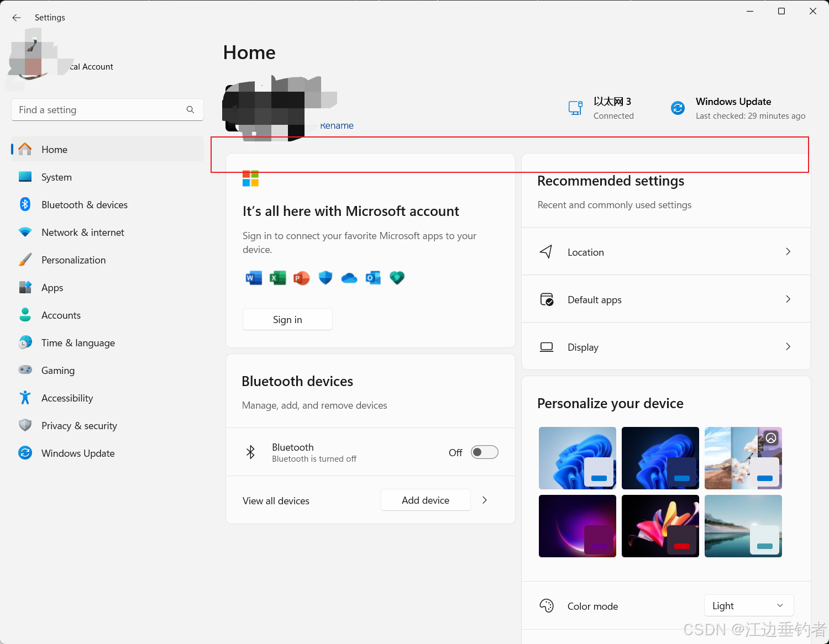Click View all devices text
This screenshot has height=644, width=829.
click(276, 500)
